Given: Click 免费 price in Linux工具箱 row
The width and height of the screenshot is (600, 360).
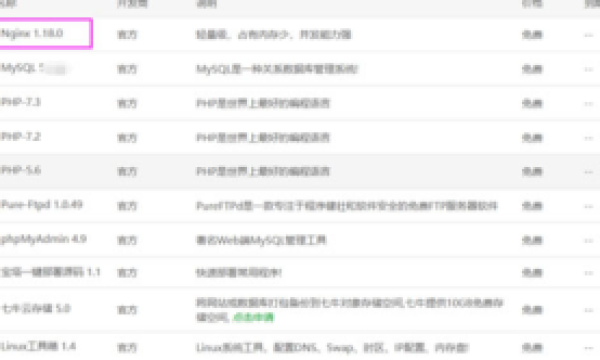Looking at the screenshot, I should coord(532,348).
